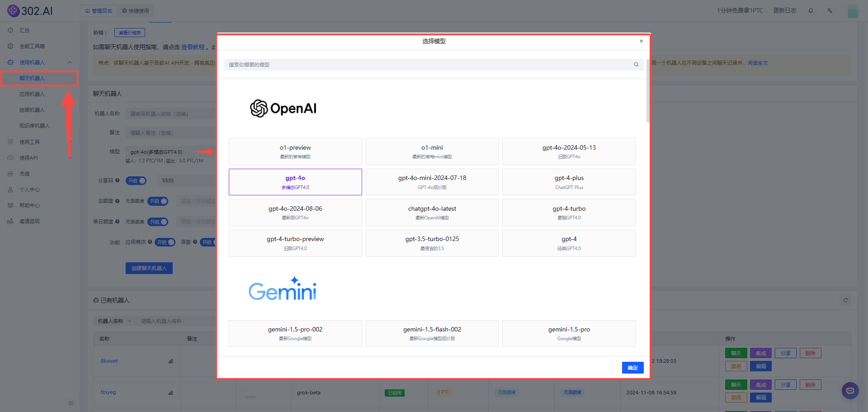
Task: Open the 查看教程 link
Action: [x=193, y=47]
